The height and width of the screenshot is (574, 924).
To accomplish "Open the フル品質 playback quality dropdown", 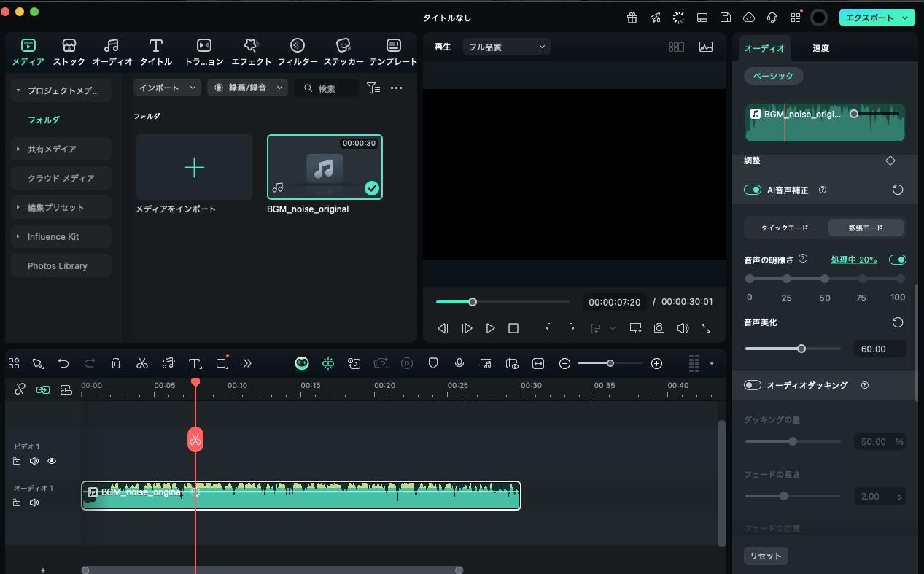I will [506, 47].
